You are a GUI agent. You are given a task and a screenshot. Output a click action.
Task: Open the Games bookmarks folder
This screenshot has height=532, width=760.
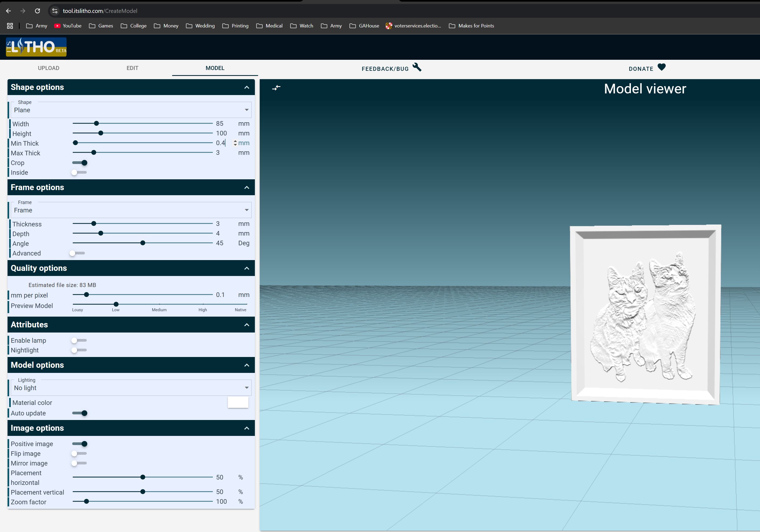click(x=101, y=26)
